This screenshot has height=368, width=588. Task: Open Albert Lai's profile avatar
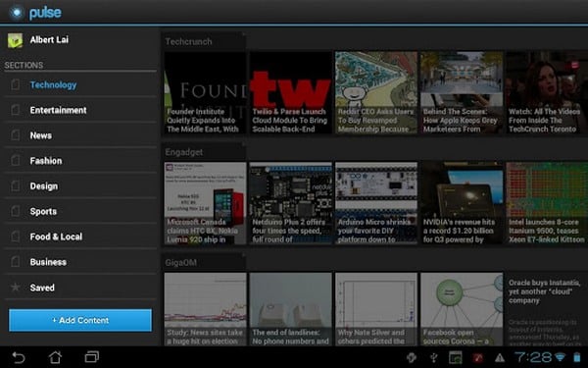(15, 40)
